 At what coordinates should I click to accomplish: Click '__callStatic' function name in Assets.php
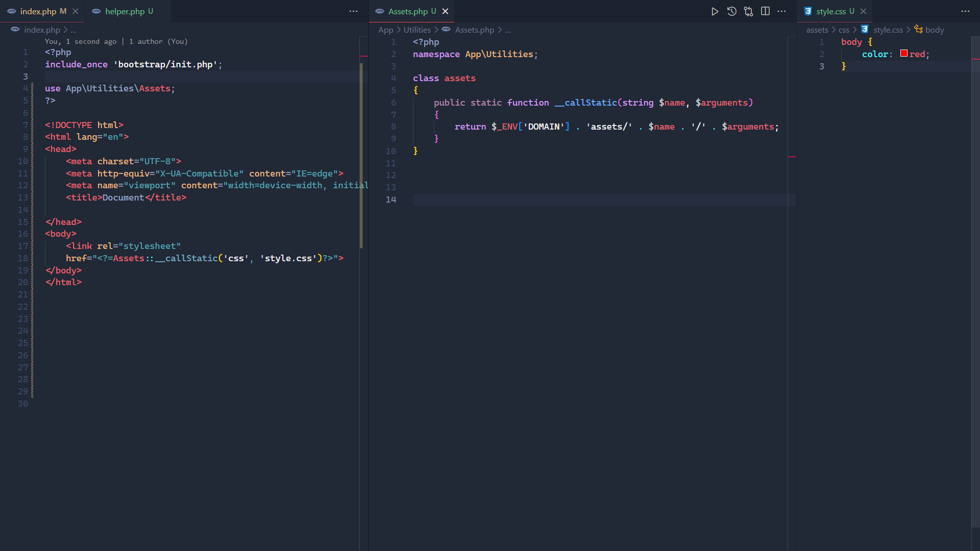[x=585, y=103]
